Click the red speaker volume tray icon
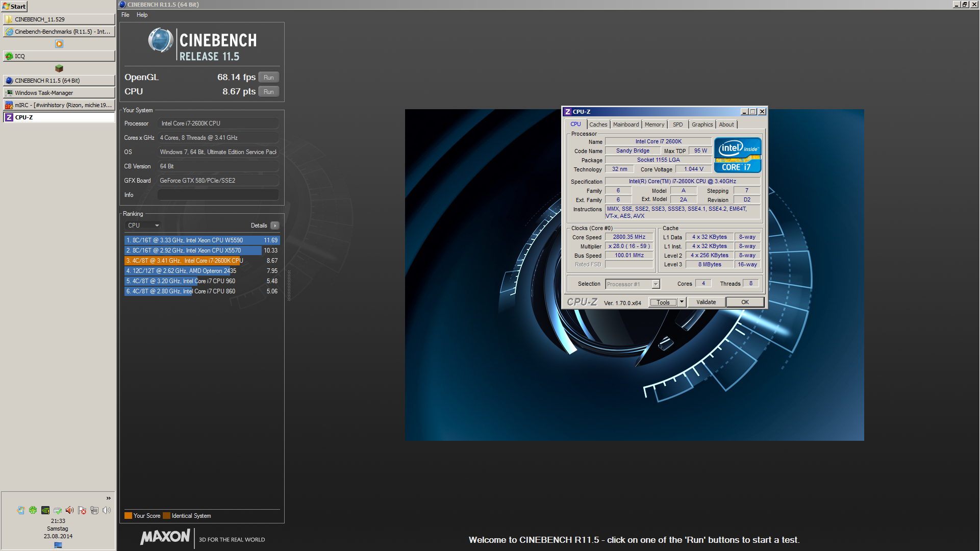 70,510
